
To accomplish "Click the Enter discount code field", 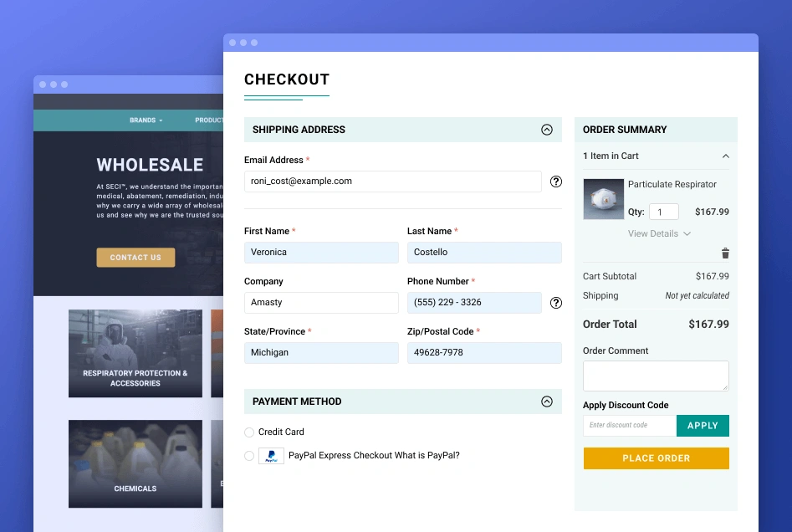I will (x=629, y=426).
